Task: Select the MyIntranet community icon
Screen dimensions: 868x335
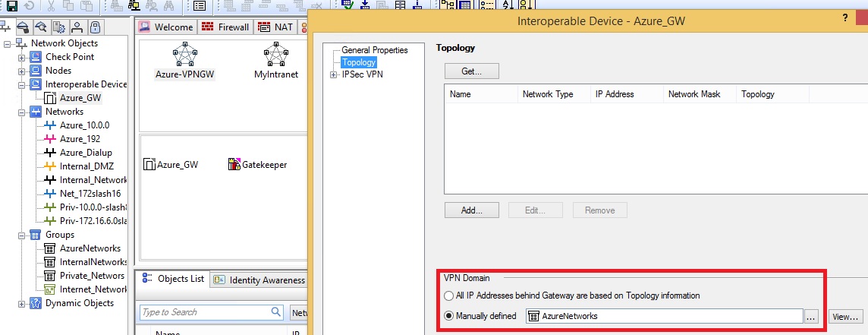Action: [275, 55]
